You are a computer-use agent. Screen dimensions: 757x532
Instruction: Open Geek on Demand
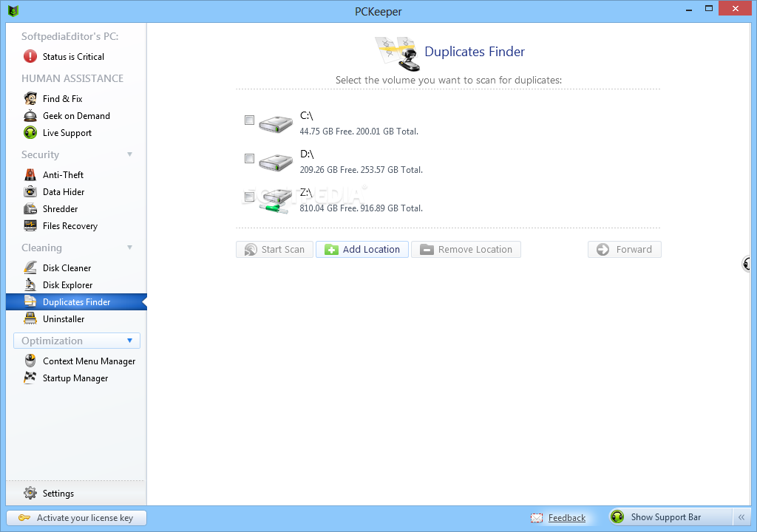[x=76, y=116]
